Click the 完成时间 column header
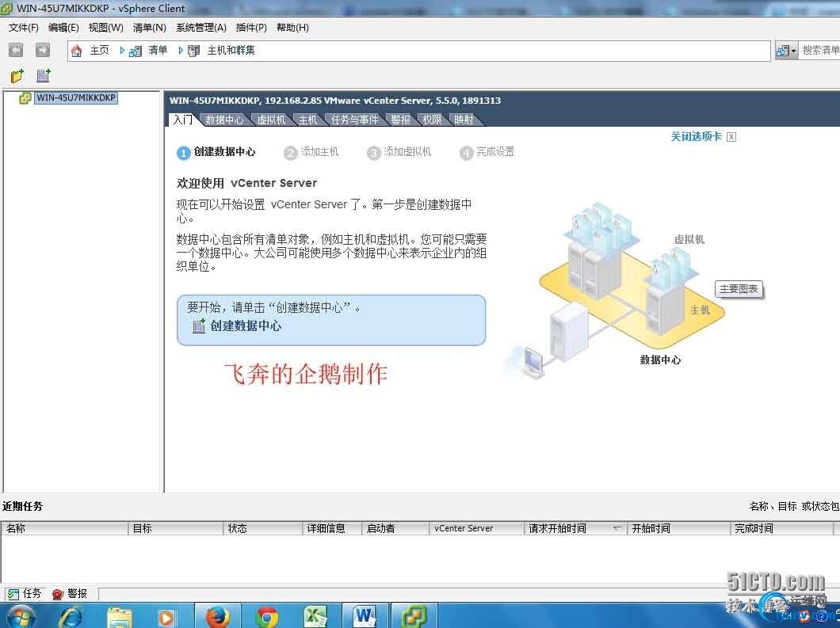 click(x=781, y=528)
